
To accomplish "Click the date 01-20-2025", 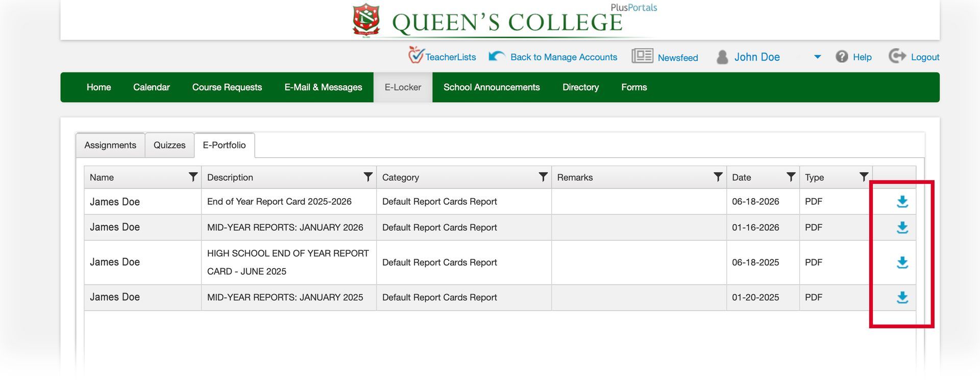I will click(x=755, y=297).
